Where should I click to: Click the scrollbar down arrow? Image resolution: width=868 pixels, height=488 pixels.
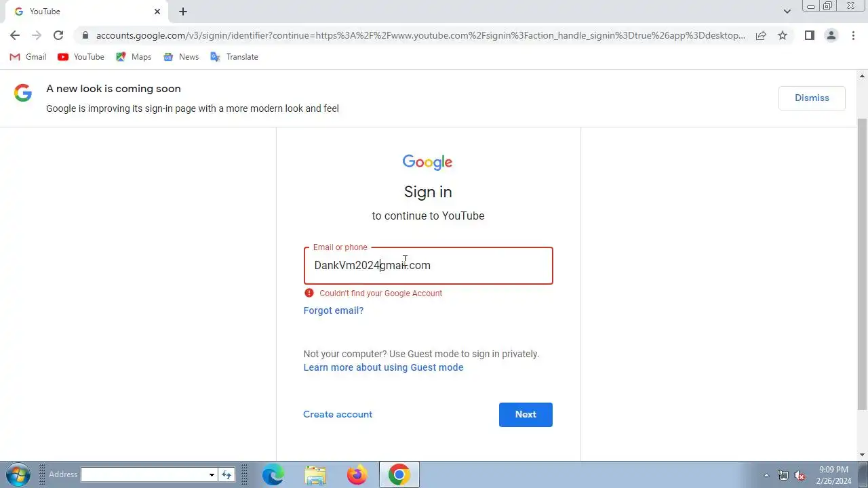863,455
